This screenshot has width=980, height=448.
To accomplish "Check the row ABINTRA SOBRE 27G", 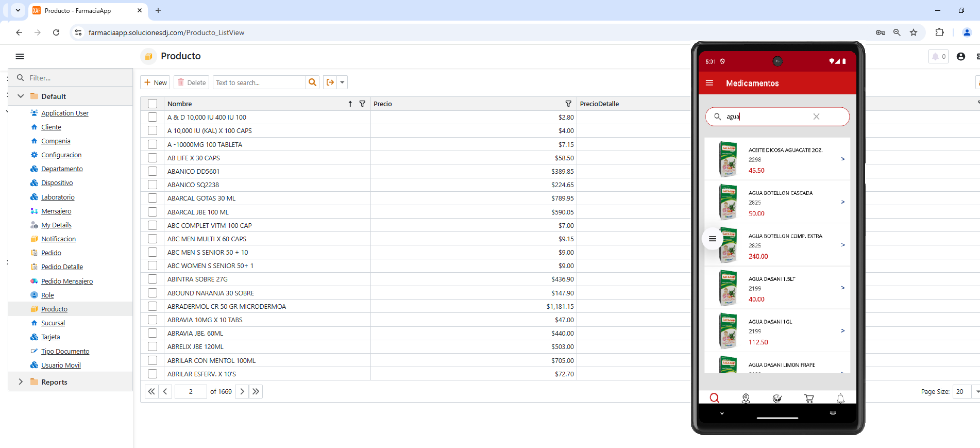I will click(153, 279).
